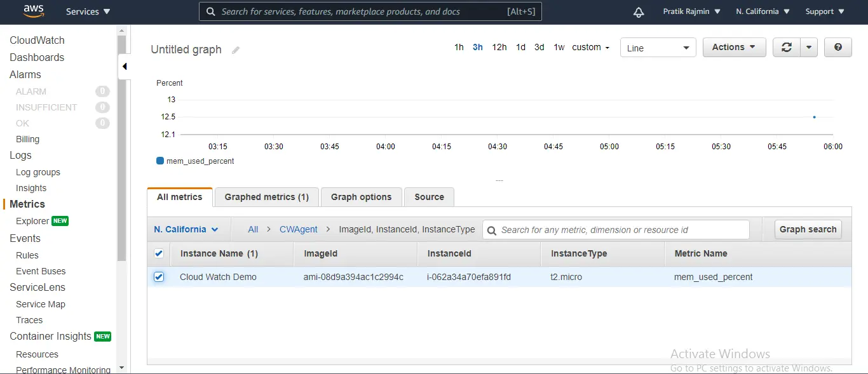Click the All breadcrumb link

click(x=253, y=229)
